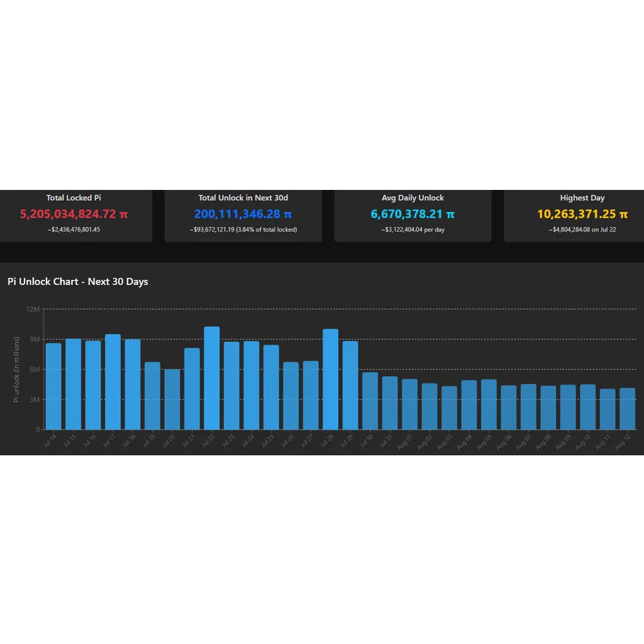Click the ~$2,436,476,801.45 dollar estimate

click(74, 230)
